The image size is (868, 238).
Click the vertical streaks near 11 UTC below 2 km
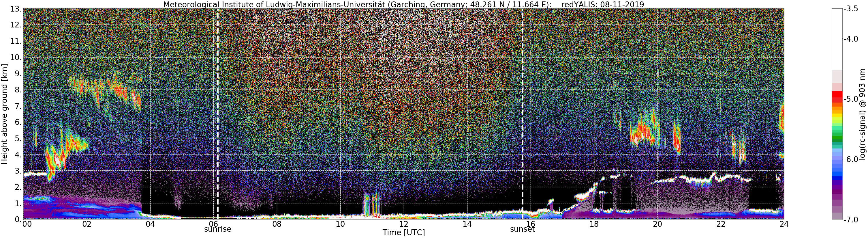point(371,204)
